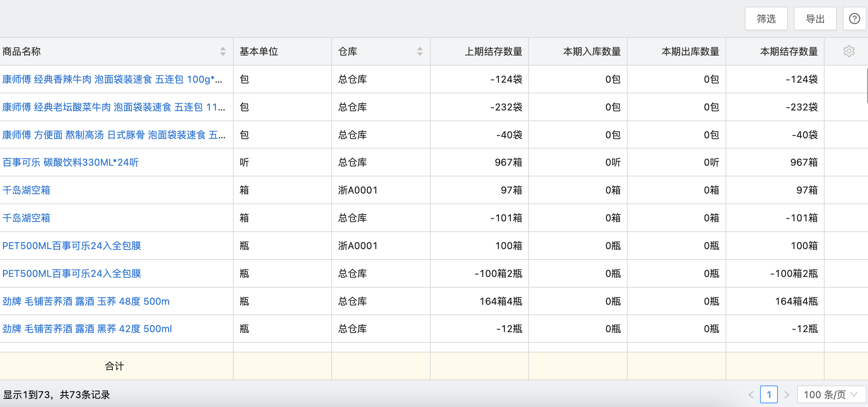The height and width of the screenshot is (407, 868).
Task: Click the 本期结存数量 column header
Action: pyautogui.click(x=789, y=51)
